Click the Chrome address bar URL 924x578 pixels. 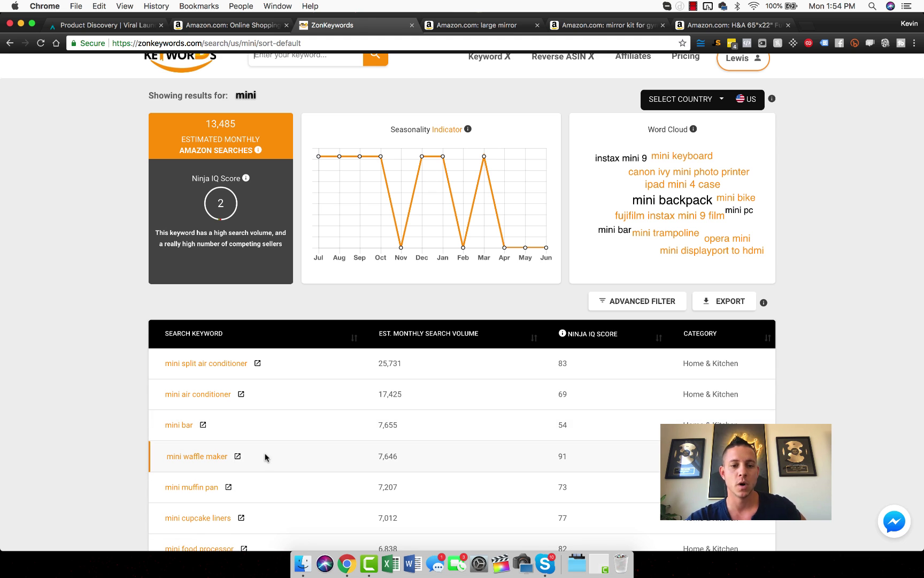pyautogui.click(x=206, y=43)
